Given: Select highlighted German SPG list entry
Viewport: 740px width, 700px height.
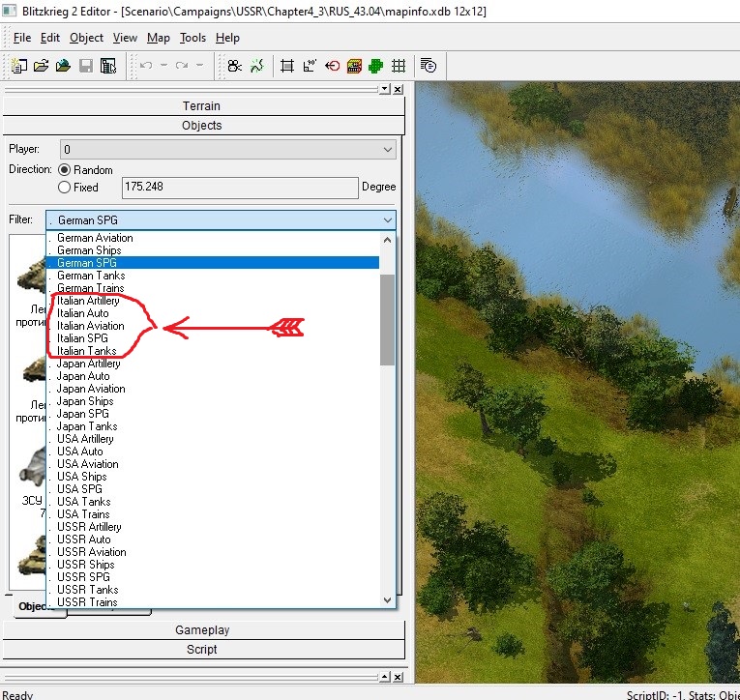Looking at the screenshot, I should (x=213, y=263).
